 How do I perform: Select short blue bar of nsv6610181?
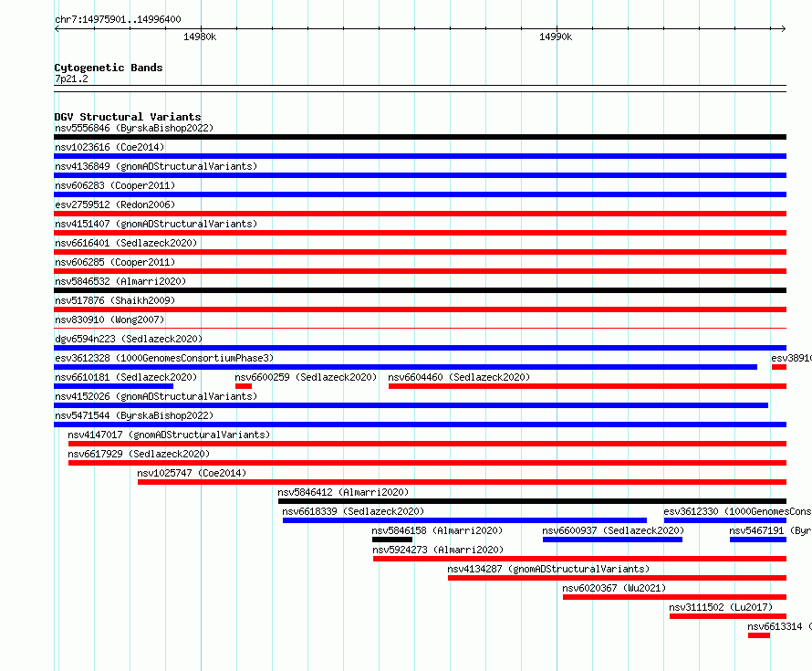point(113,386)
